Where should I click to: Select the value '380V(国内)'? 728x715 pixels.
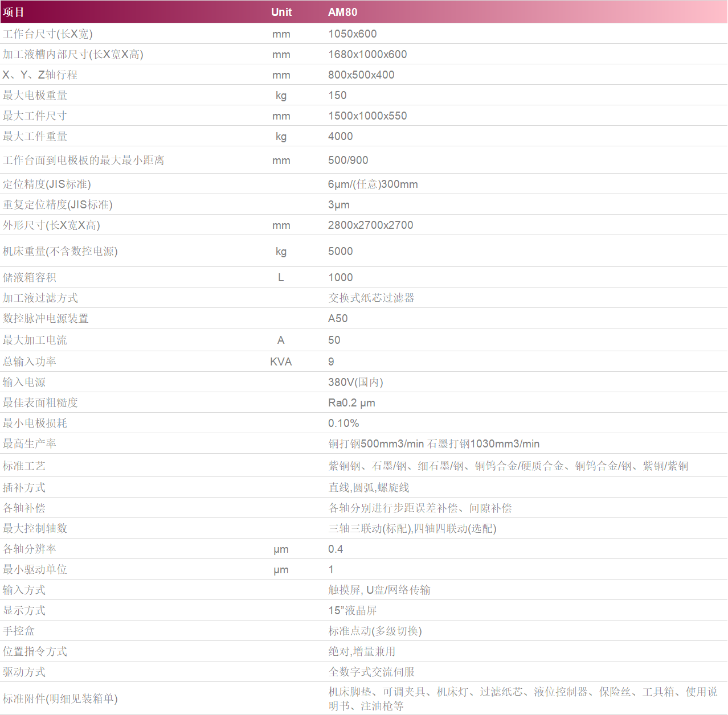(x=355, y=382)
